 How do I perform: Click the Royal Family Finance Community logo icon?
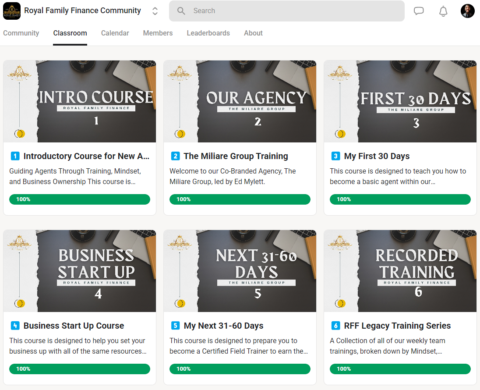pyautogui.click(x=12, y=11)
